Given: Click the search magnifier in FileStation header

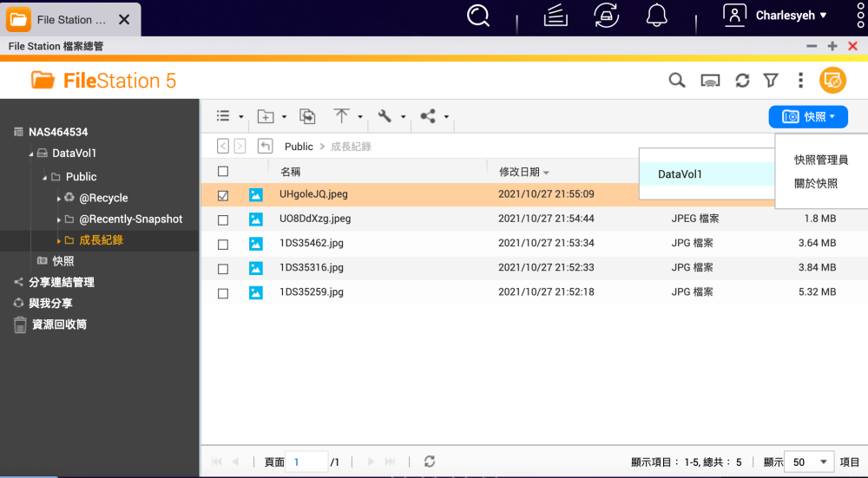Looking at the screenshot, I should pyautogui.click(x=676, y=81).
